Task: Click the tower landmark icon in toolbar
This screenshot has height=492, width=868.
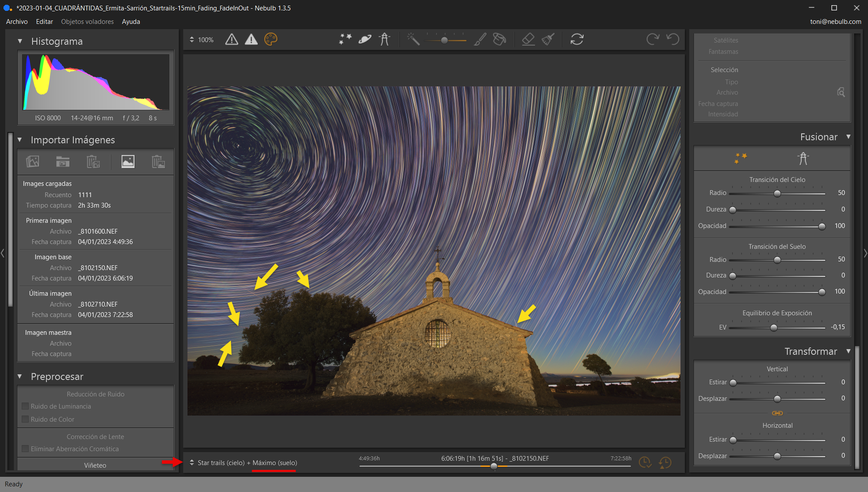Action: coord(385,40)
